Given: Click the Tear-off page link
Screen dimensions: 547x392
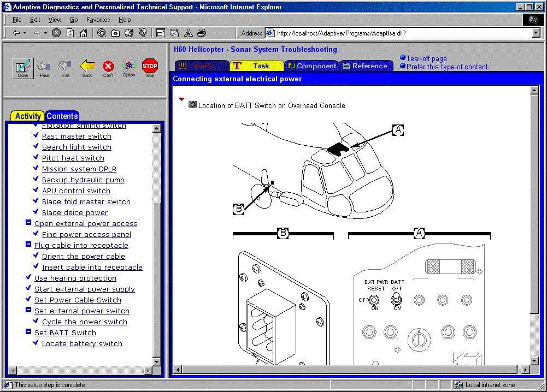Looking at the screenshot, I should [x=426, y=58].
